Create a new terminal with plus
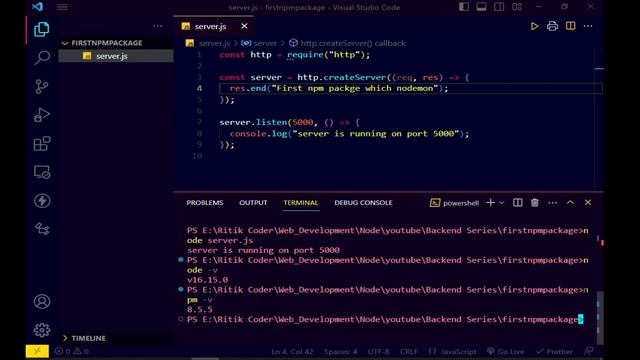The image size is (640, 360). [490, 203]
